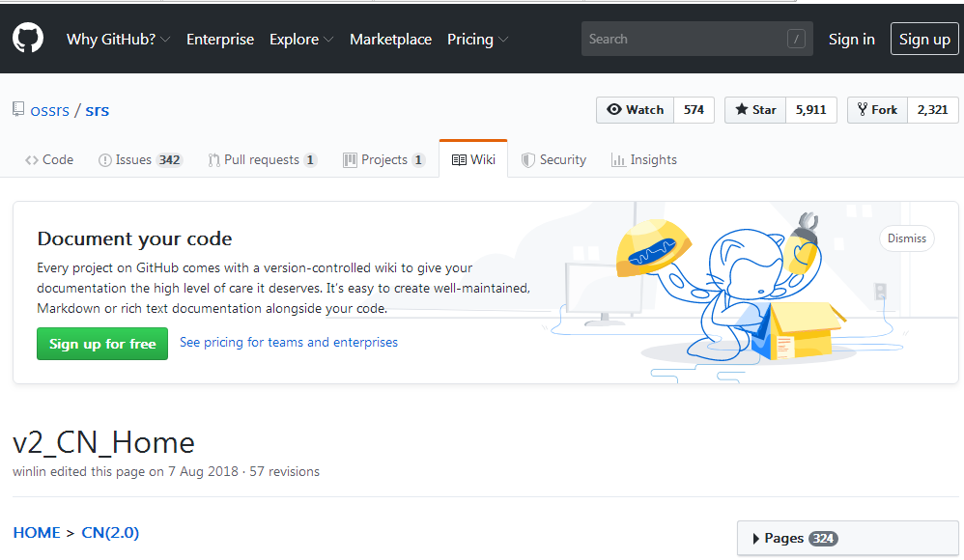964x560 pixels.
Task: Open the 57 revisions history link
Action: 284,472
